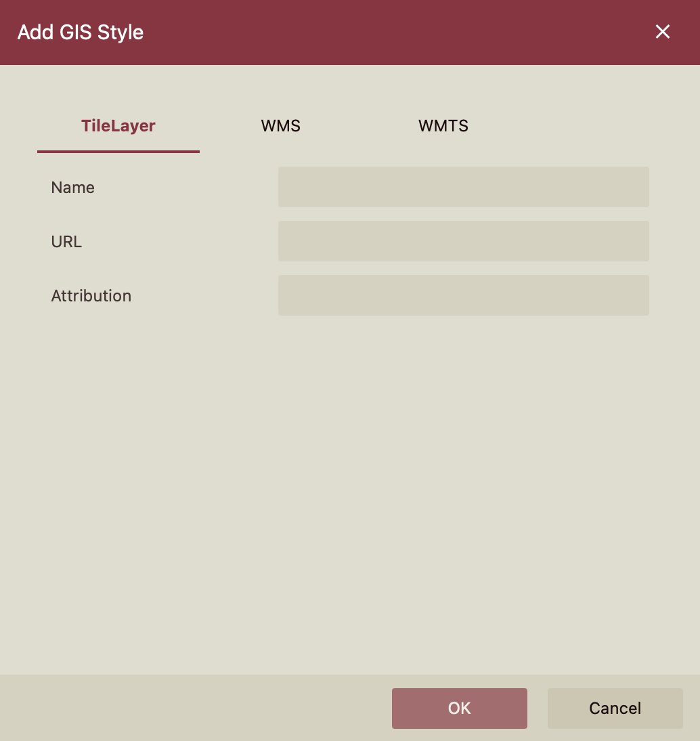Switch to the WMS tab
The height and width of the screenshot is (741, 700).
[x=280, y=126]
